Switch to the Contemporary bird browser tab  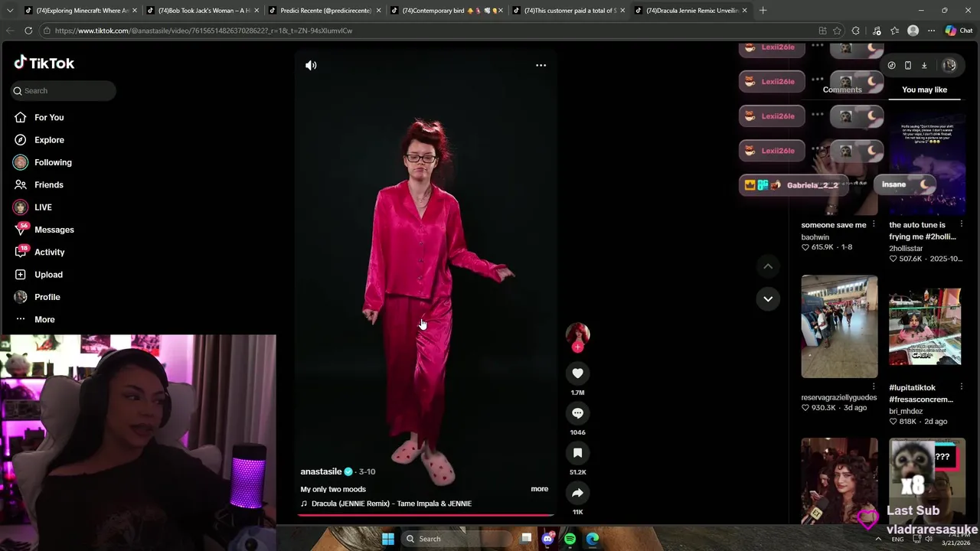446,11
